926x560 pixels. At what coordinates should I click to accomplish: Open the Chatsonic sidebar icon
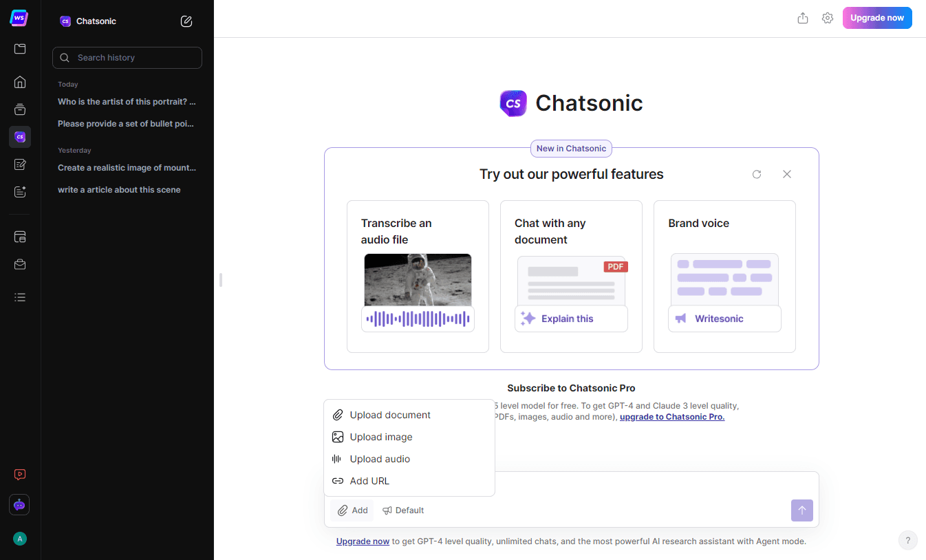19,137
